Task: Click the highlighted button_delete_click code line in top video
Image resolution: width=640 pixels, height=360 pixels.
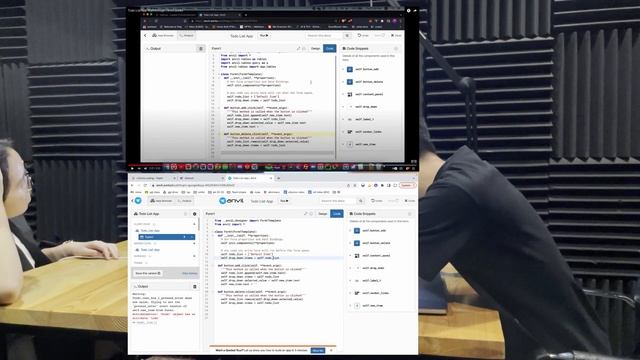Action: (278, 134)
